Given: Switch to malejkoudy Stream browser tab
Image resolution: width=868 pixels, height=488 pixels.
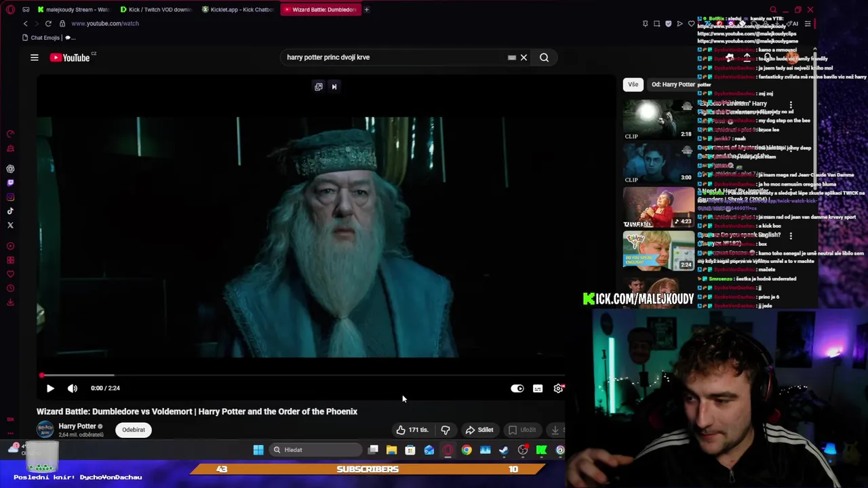Looking at the screenshot, I should pyautogui.click(x=73, y=9).
